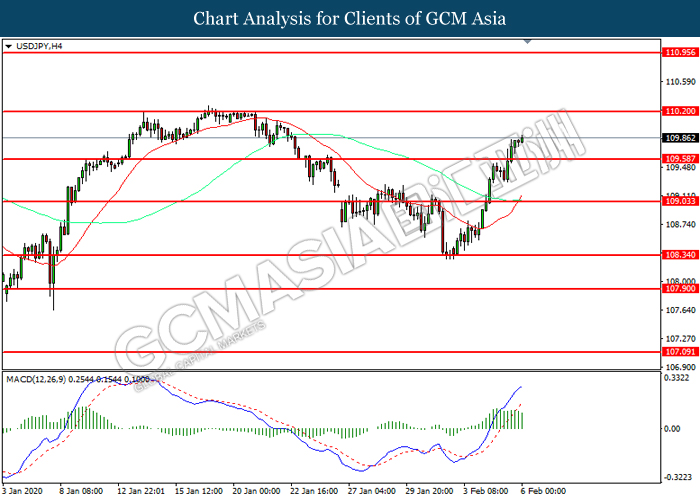Select the 109.033 level price label
The height and width of the screenshot is (500, 700).
(x=680, y=201)
